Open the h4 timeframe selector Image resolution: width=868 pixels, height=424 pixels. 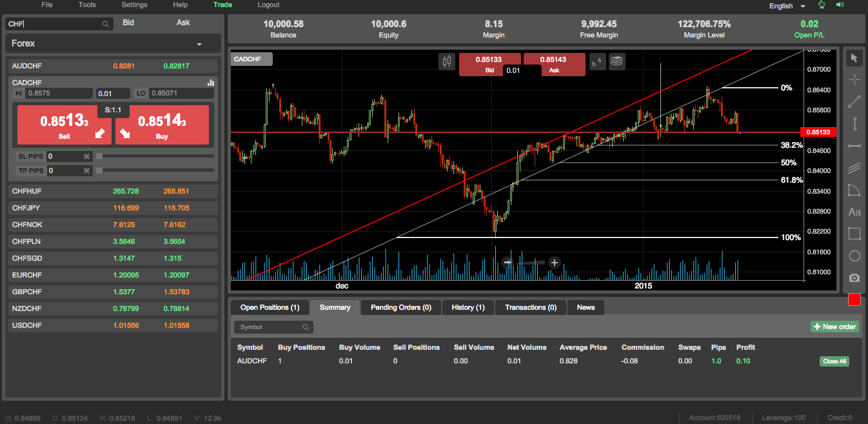pos(597,62)
